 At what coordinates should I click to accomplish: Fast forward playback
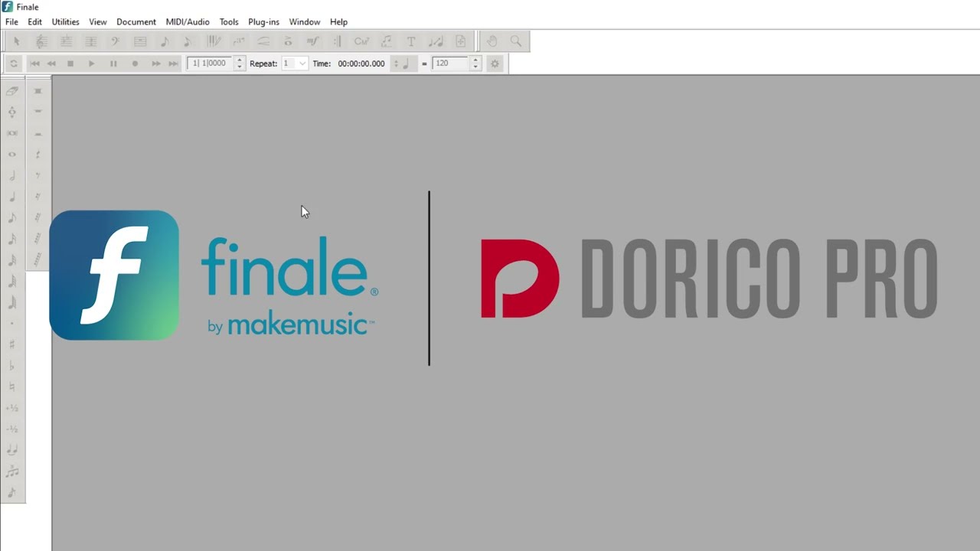point(156,64)
